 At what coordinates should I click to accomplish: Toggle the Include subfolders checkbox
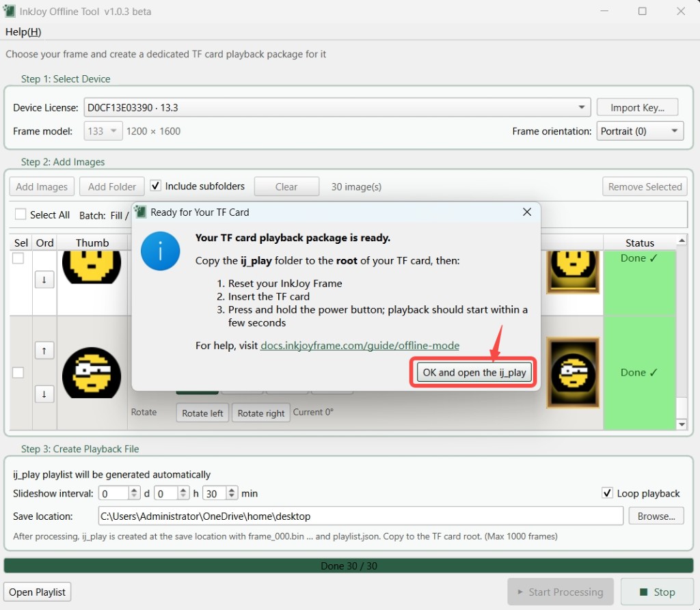click(x=155, y=186)
